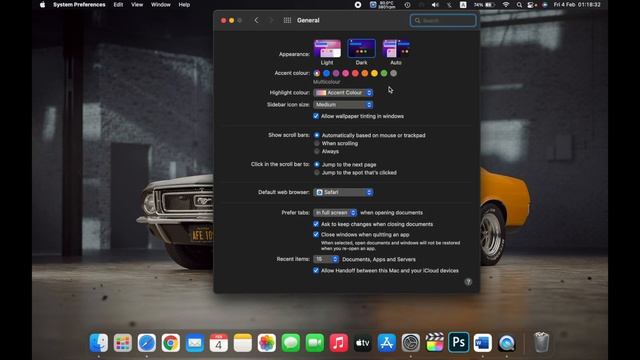Open the Edit menu
The width and height of the screenshot is (640, 360).
click(118, 5)
